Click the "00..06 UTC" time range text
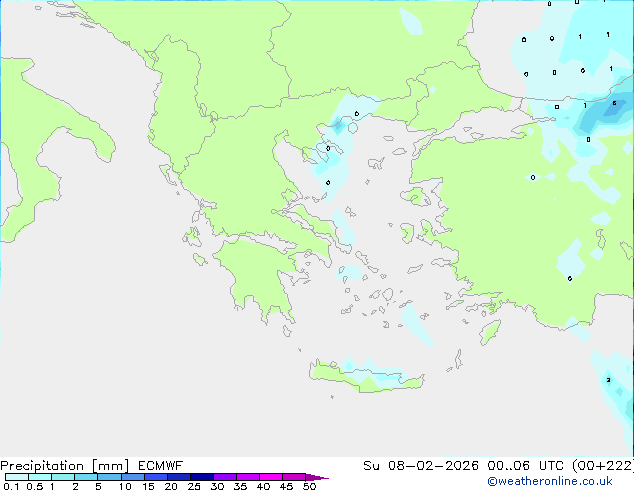Image resolution: width=634 pixels, height=490 pixels. [x=525, y=466]
